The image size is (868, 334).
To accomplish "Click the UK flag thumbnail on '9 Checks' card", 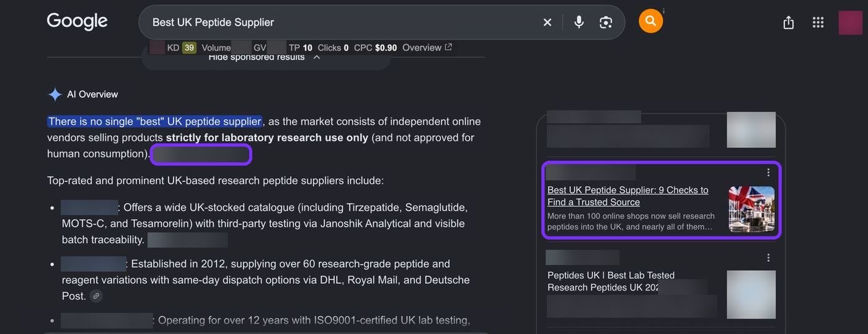I will pyautogui.click(x=751, y=209).
